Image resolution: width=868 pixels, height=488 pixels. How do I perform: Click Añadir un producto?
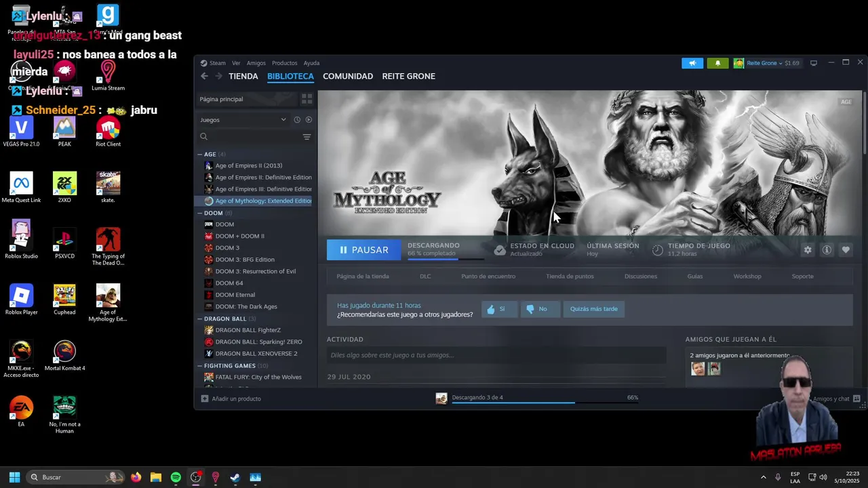click(x=231, y=399)
